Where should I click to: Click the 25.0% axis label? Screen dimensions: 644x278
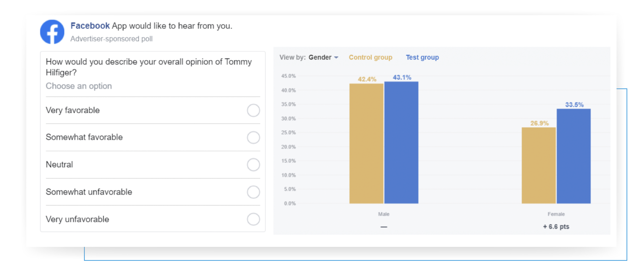click(289, 133)
